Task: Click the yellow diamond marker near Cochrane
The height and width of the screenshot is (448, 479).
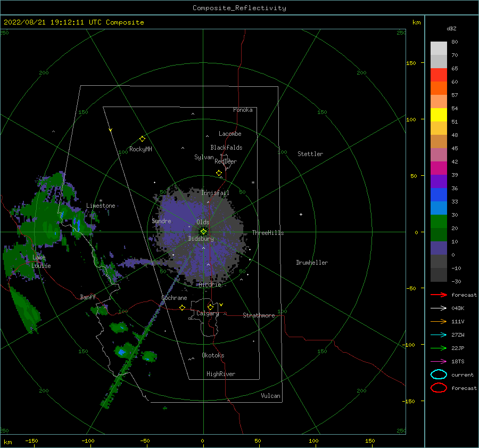Action: pyautogui.click(x=182, y=307)
